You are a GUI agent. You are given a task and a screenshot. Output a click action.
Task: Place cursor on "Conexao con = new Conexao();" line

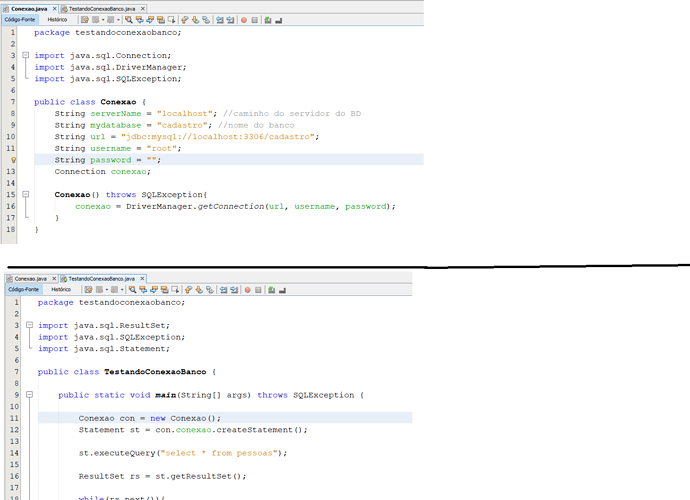(x=150, y=418)
